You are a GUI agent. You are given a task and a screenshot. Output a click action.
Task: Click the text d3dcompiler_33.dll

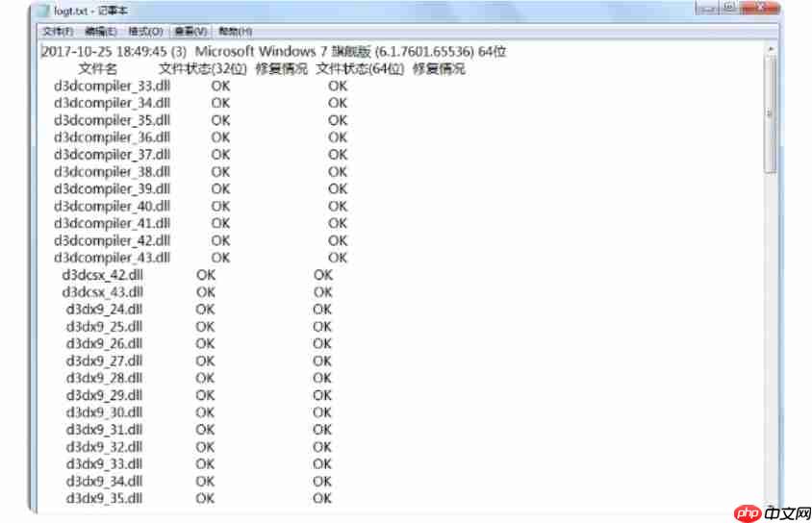[112, 86]
